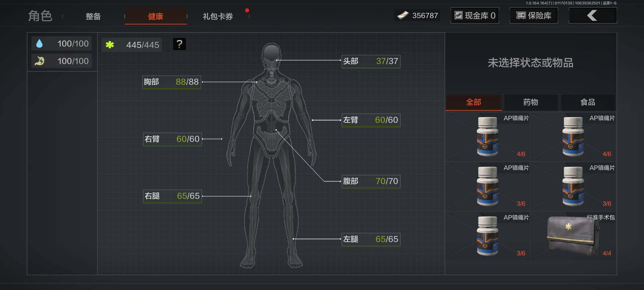Click the green asterisk total health icon
This screenshot has height=290, width=644.
(x=110, y=45)
